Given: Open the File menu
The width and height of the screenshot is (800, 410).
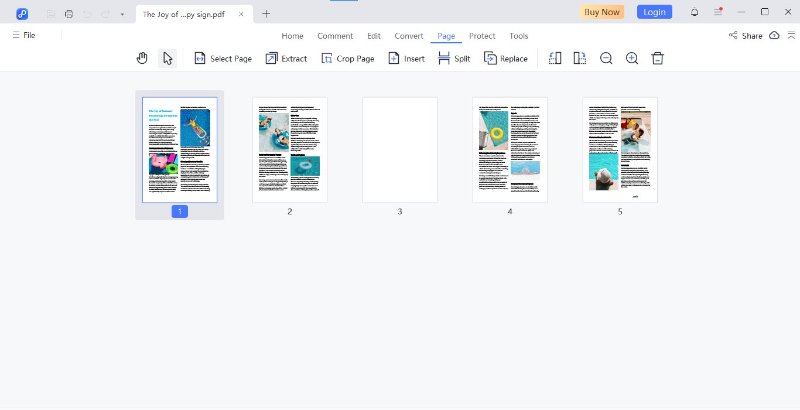Looking at the screenshot, I should point(24,35).
